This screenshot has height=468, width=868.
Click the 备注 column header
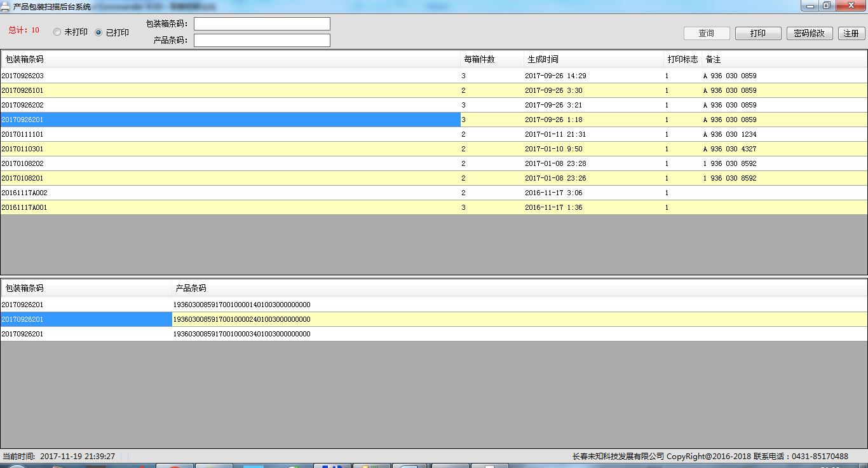(714, 60)
